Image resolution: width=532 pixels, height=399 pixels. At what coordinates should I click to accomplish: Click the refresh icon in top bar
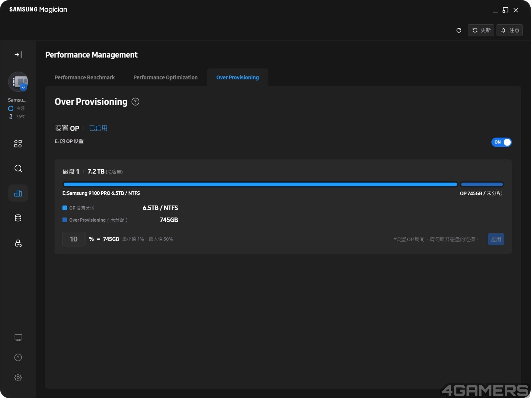coord(459,30)
